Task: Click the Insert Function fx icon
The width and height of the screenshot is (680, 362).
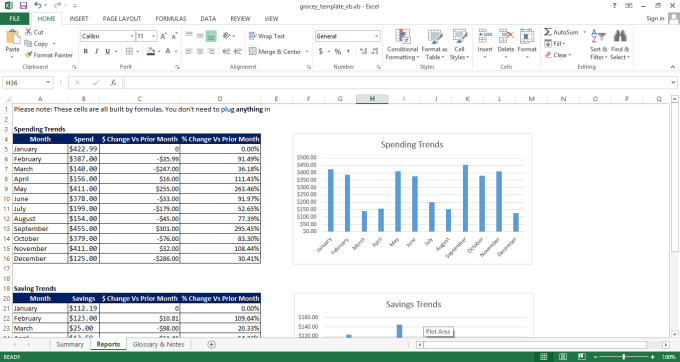Action: 113,82
